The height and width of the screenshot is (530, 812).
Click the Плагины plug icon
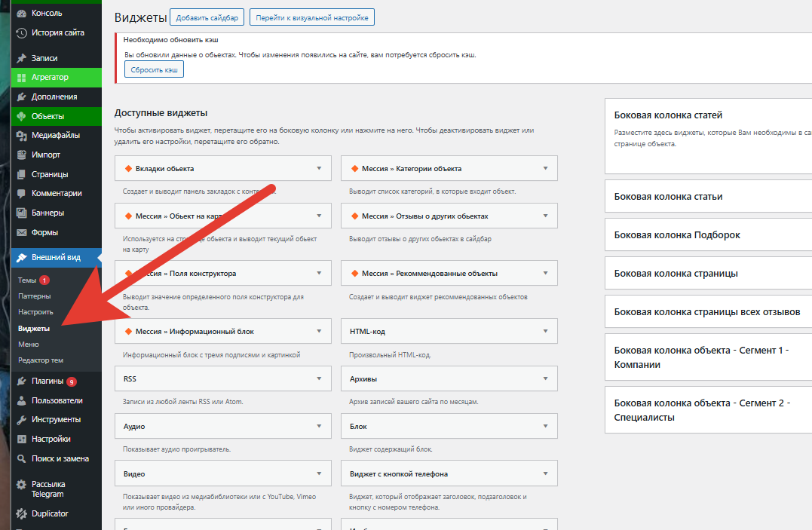click(x=21, y=381)
